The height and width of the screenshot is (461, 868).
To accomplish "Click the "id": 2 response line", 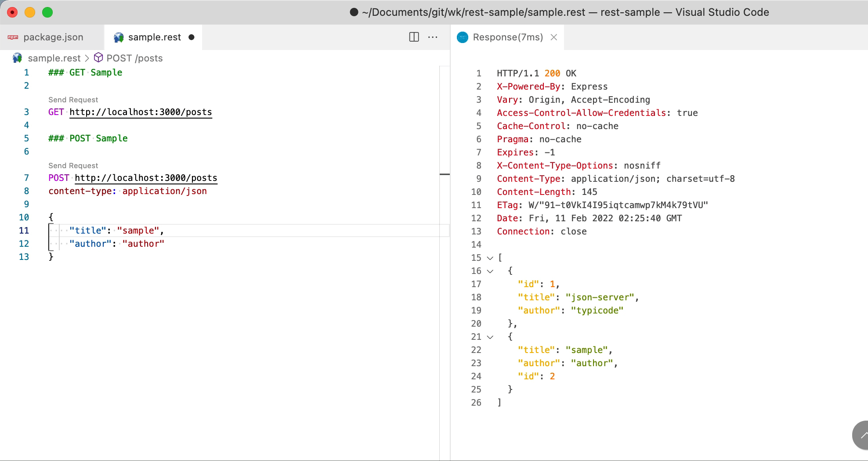I will pyautogui.click(x=536, y=376).
